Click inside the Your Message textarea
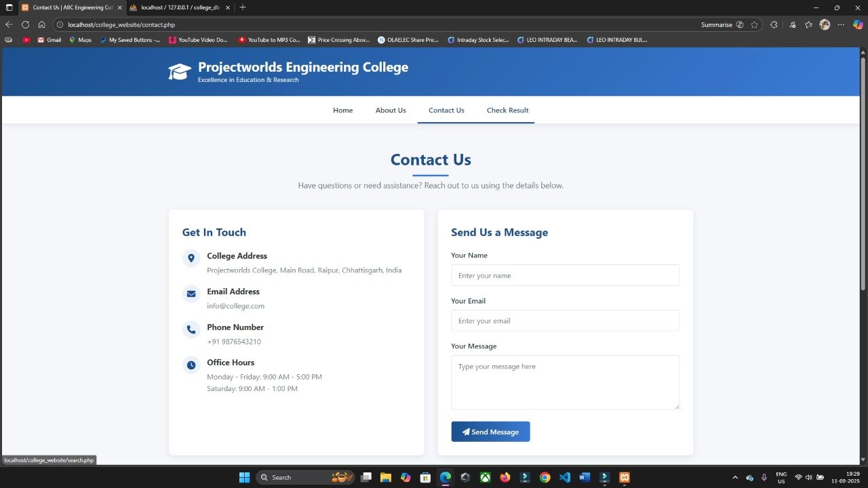This screenshot has width=868, height=488. coord(565,382)
